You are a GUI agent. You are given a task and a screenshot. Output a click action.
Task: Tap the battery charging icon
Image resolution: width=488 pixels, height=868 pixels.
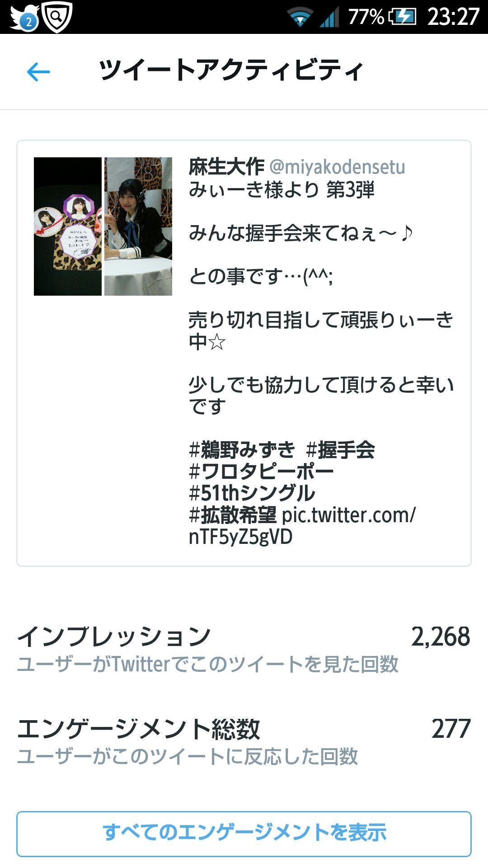[x=403, y=17]
